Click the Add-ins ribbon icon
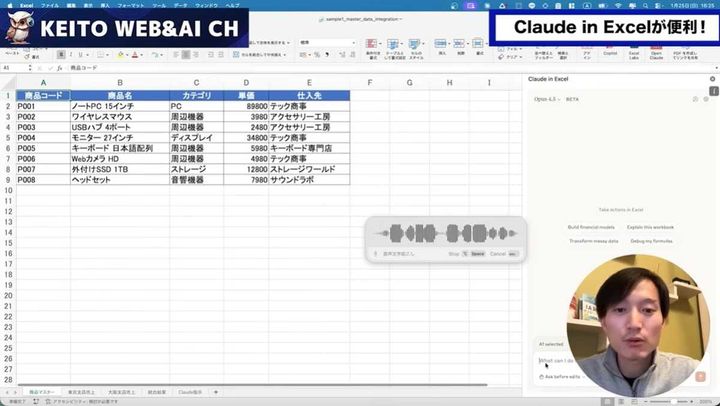 587,53
